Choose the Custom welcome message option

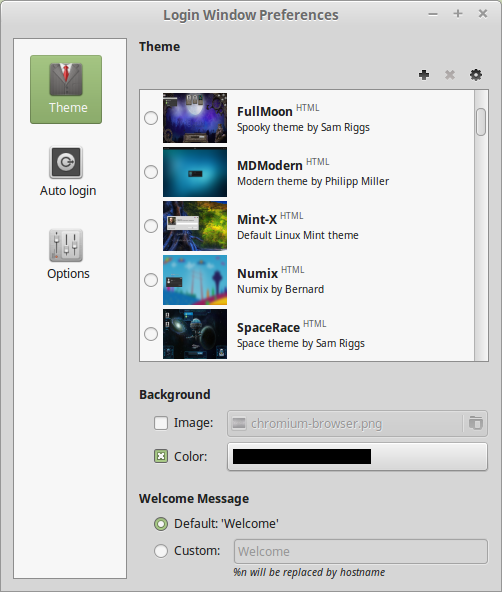pyautogui.click(x=161, y=551)
